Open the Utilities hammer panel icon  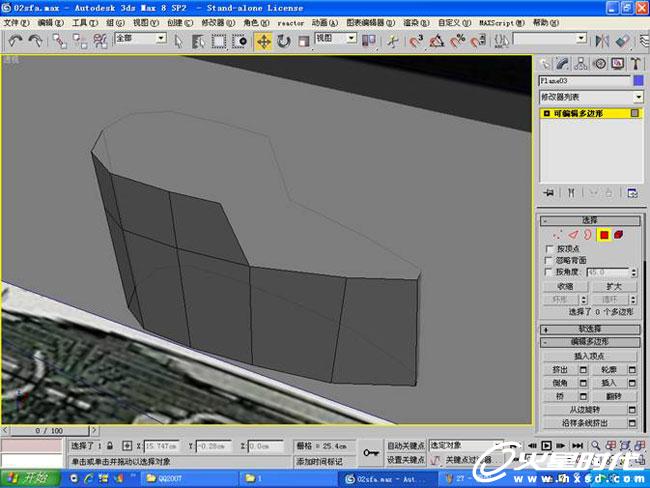pyautogui.click(x=635, y=63)
